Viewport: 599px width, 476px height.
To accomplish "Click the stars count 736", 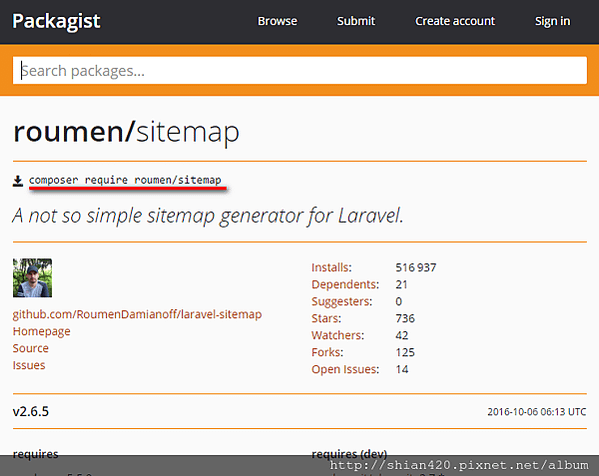I will click(405, 318).
